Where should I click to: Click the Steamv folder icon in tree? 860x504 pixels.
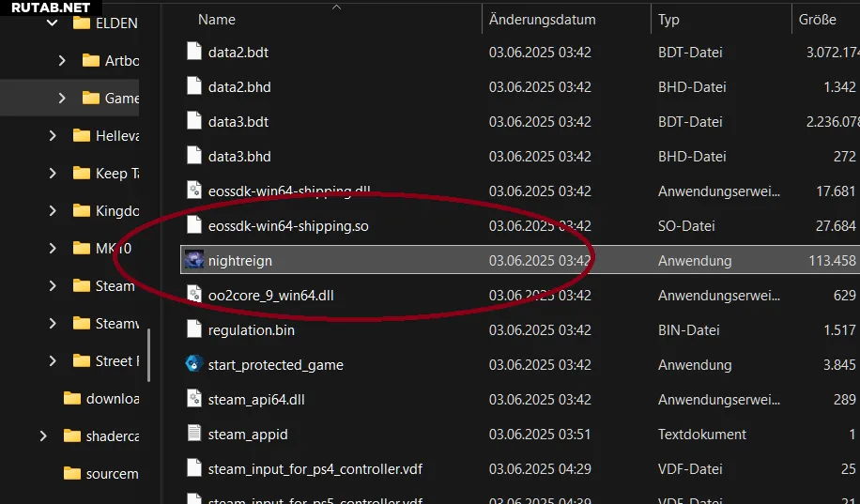click(x=82, y=324)
